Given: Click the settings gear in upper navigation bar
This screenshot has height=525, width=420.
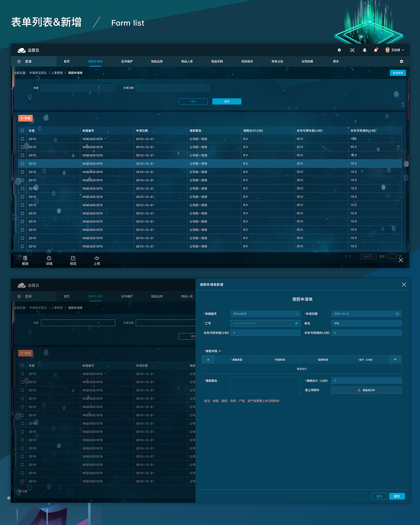Looking at the screenshot, I should [401, 61].
